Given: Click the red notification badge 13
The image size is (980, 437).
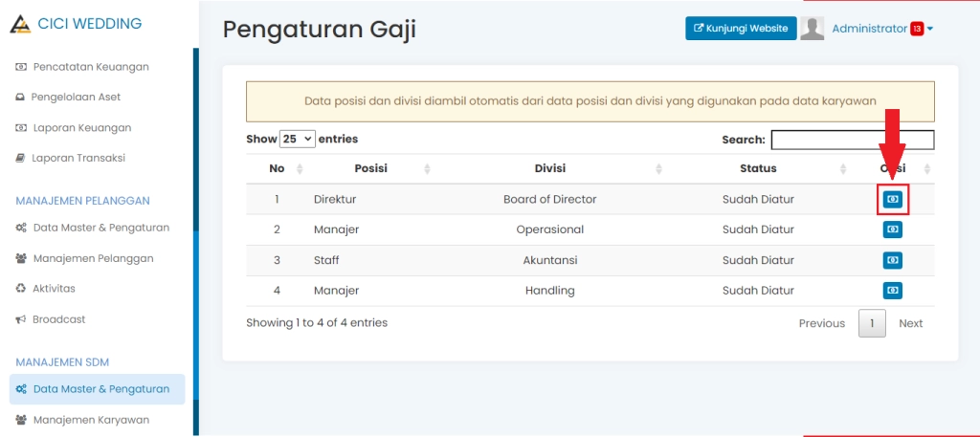Looking at the screenshot, I should click(x=917, y=29).
